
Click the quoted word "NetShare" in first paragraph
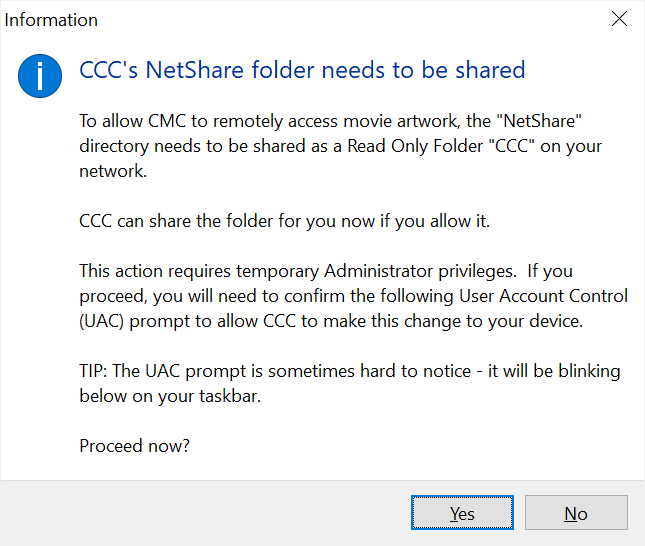pyautogui.click(x=539, y=121)
